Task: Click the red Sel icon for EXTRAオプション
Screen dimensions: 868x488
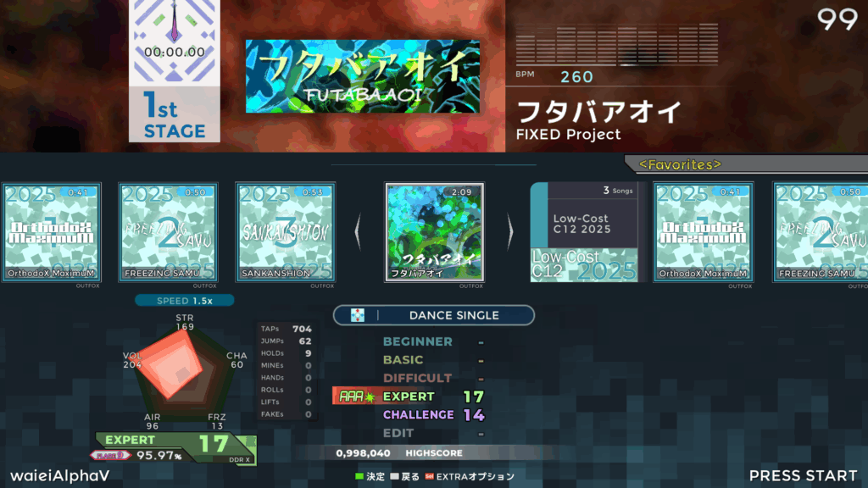Action: tap(429, 476)
